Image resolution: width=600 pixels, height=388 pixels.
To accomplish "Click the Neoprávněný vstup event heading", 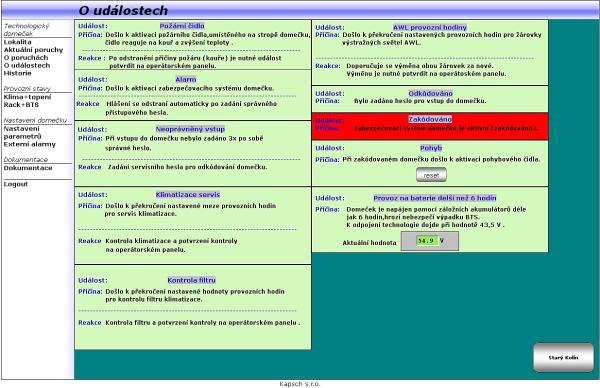I will [x=190, y=129].
